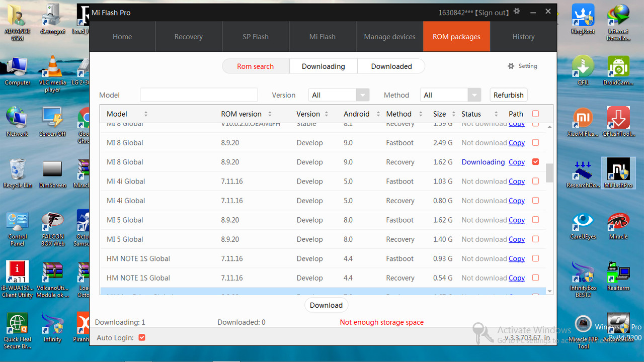Switch to the SP Flash tab
The image size is (644, 362).
(256, 37)
